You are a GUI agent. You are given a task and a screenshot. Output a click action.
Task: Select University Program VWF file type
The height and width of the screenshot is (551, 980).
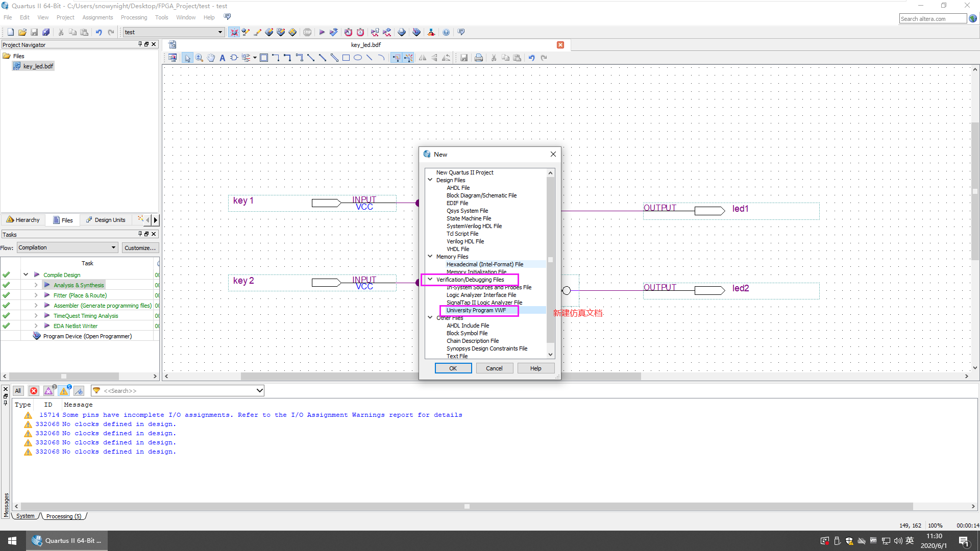477,310
